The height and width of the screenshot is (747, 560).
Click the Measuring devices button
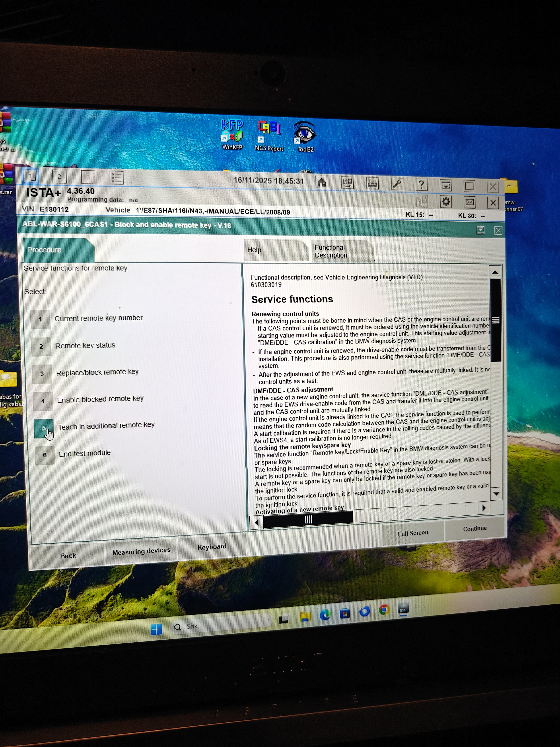point(141,552)
